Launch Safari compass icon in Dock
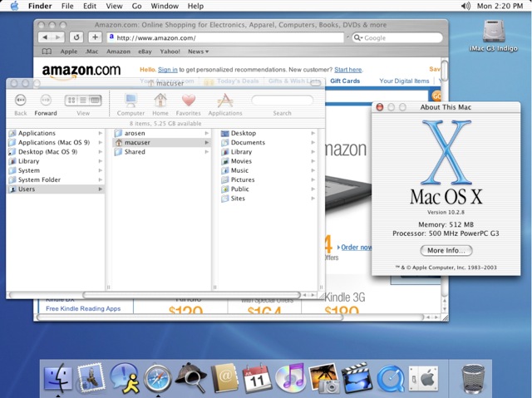This screenshot has height=398, width=532. pyautogui.click(x=157, y=378)
